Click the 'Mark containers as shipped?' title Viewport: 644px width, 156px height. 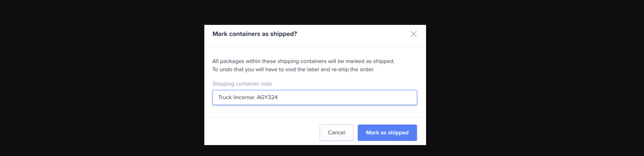coord(254,34)
